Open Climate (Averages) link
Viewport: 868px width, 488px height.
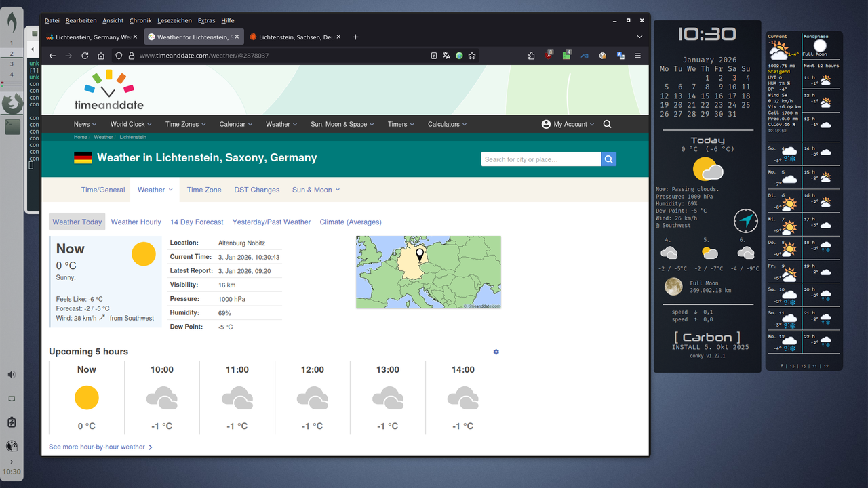pos(351,222)
